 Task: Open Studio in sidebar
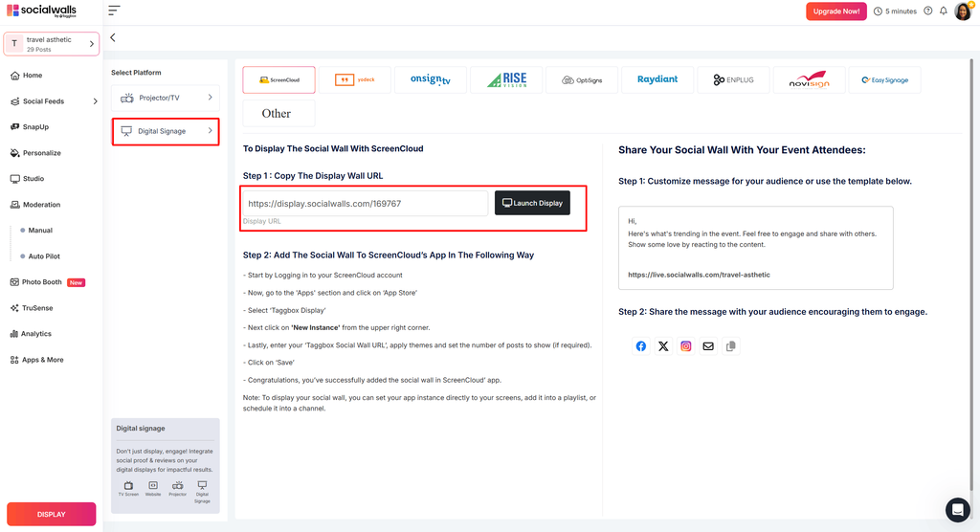click(x=27, y=179)
